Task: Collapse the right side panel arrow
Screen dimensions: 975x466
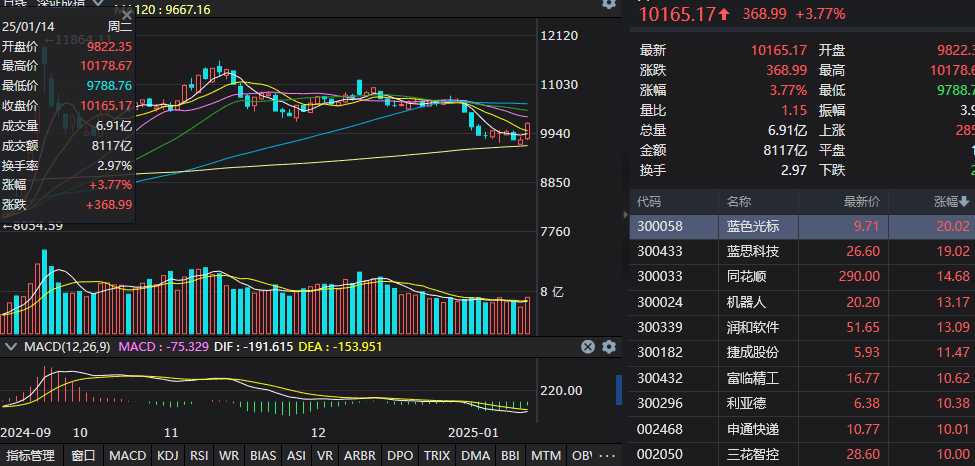Action: click(626, 215)
